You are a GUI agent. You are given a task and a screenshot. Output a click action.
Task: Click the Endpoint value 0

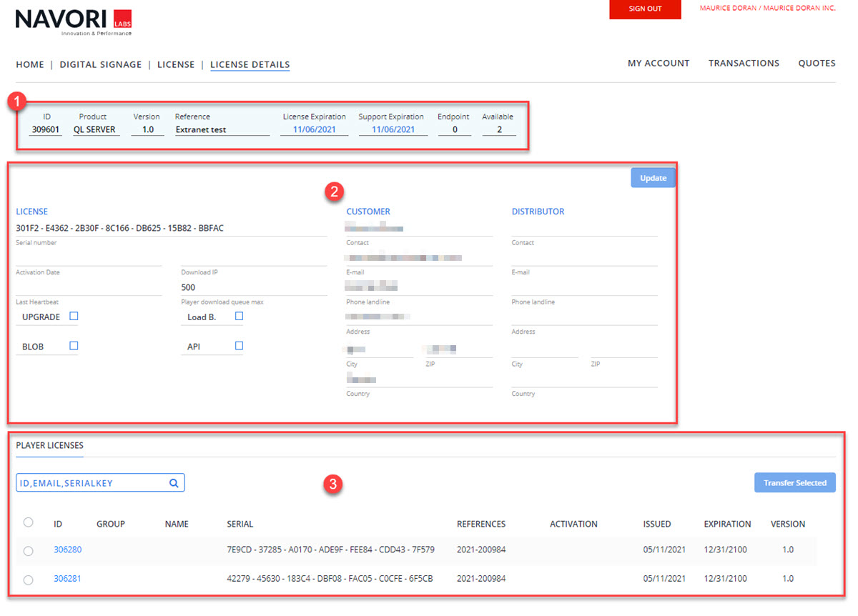(455, 129)
